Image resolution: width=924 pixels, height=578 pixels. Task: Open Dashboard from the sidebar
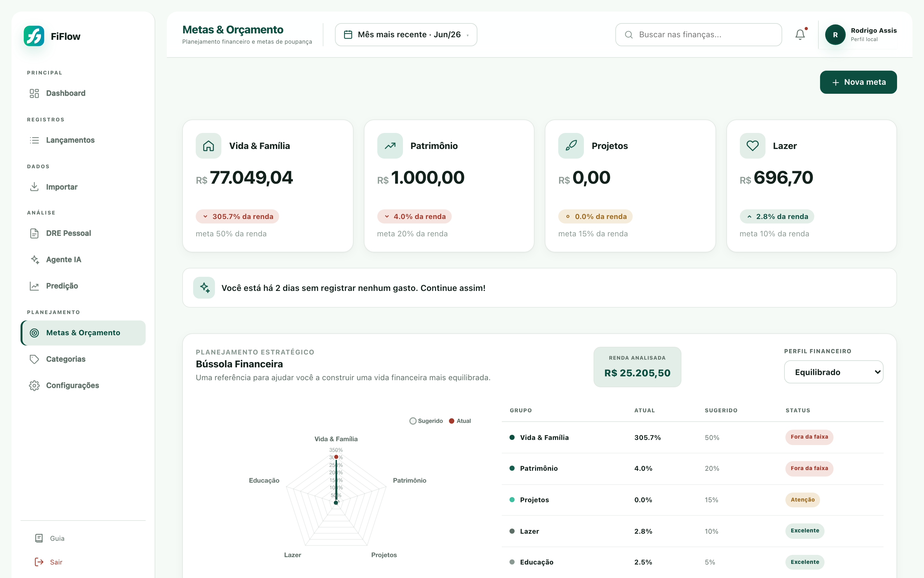pyautogui.click(x=83, y=93)
